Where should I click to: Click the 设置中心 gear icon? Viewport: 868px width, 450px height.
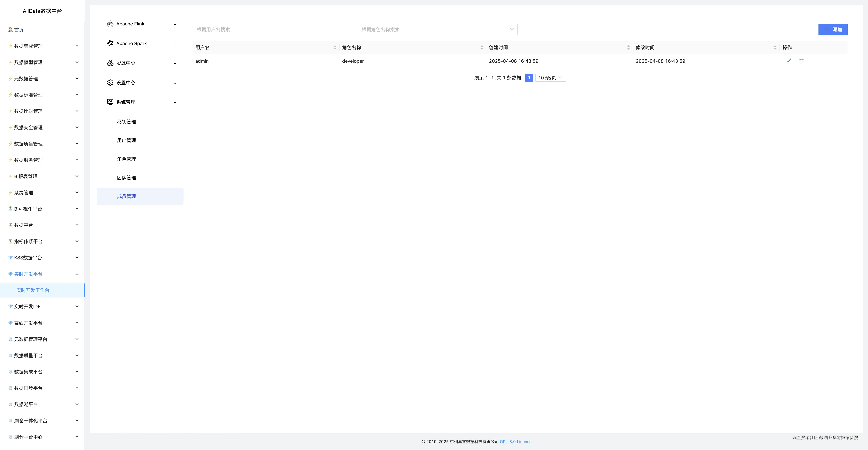pyautogui.click(x=110, y=83)
